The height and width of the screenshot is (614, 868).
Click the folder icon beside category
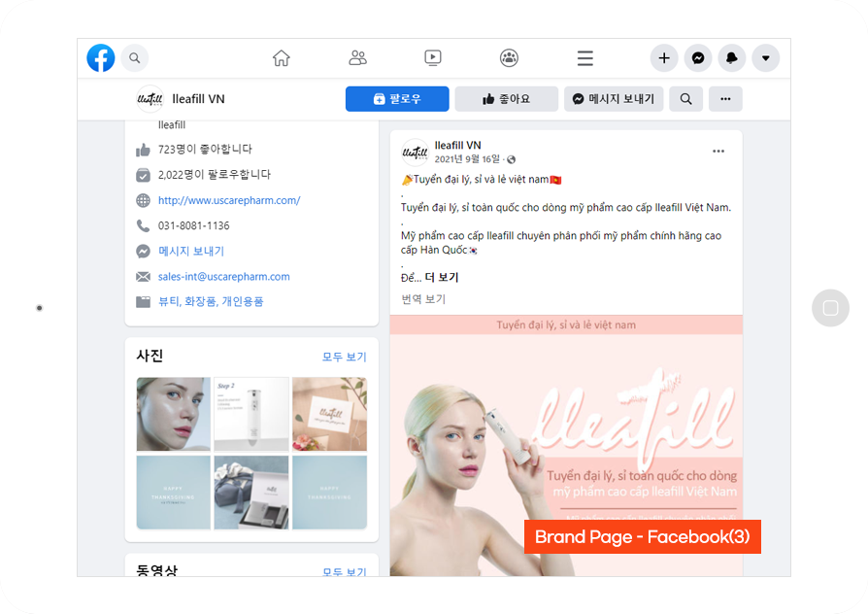coord(143,302)
